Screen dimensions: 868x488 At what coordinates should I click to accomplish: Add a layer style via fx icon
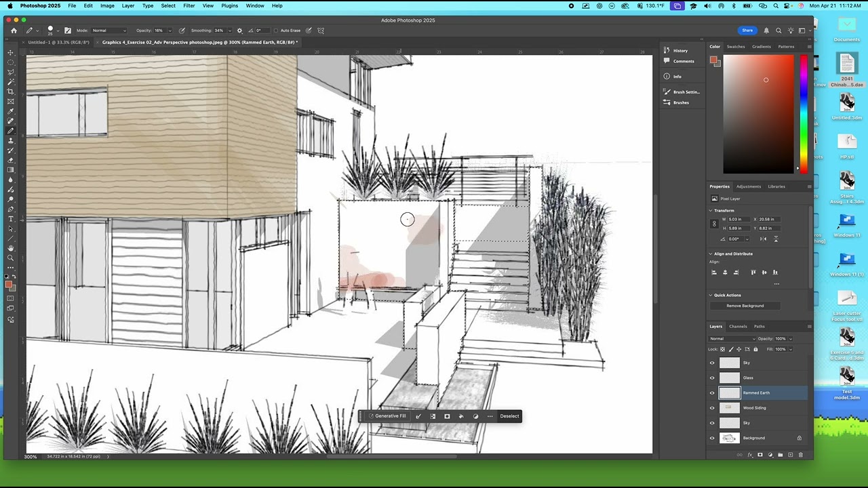[x=750, y=455]
